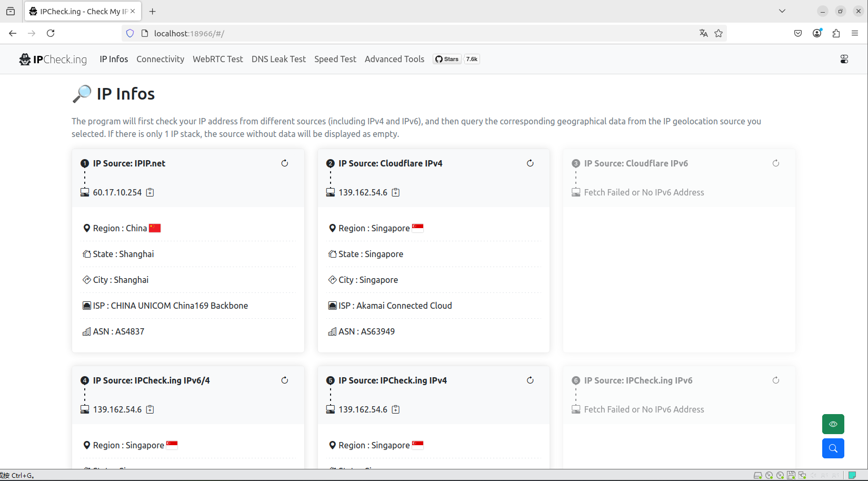This screenshot has height=481, width=868.
Task: Toggle the green eye visibility button
Action: pos(833,424)
